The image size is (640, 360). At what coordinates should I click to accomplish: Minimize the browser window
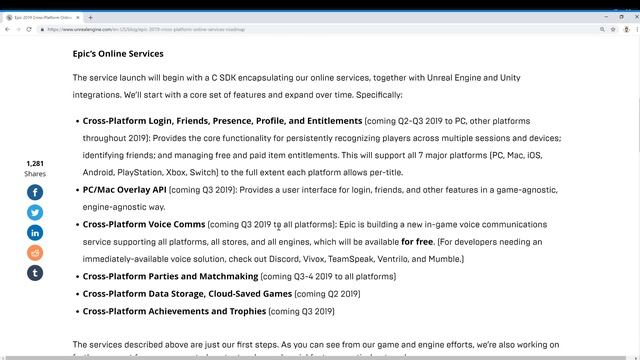tap(606, 17)
